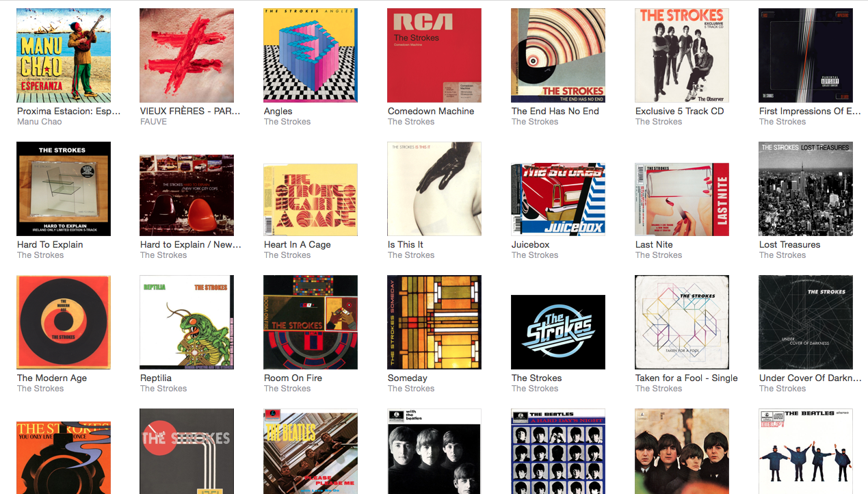Open the Beatles Help! album cover
The image size is (868, 494).
(x=806, y=451)
